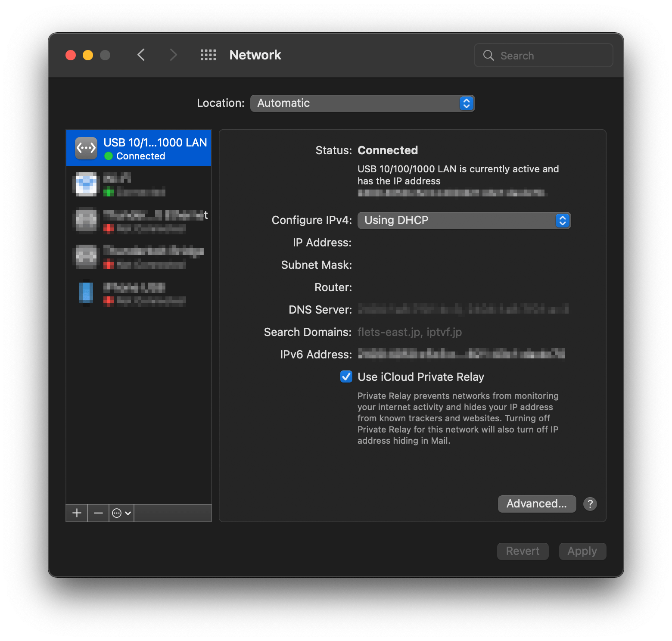The width and height of the screenshot is (672, 641).
Task: Open the Configure IPv4 dropdown
Action: [x=464, y=221]
